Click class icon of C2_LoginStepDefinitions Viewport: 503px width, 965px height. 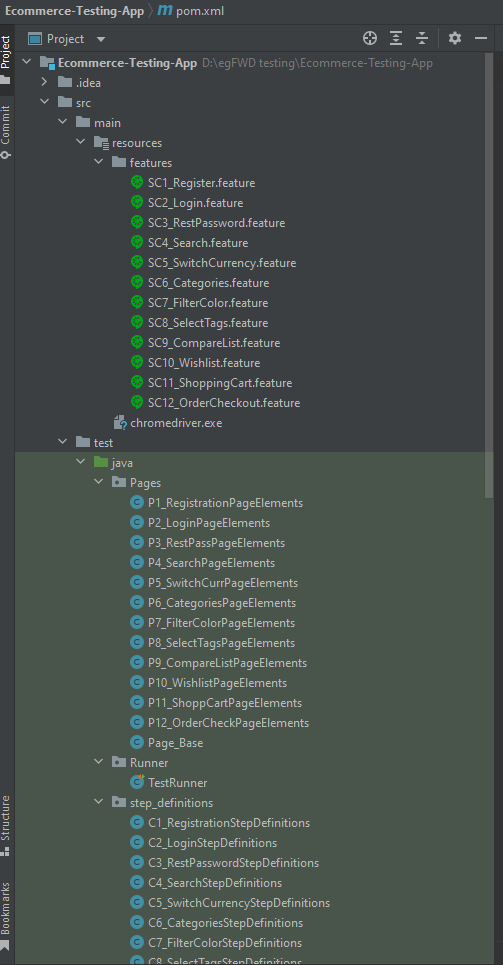[x=137, y=843]
